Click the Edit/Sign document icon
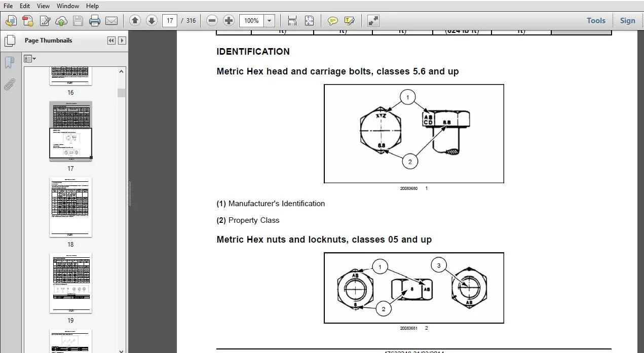 pyautogui.click(x=45, y=21)
